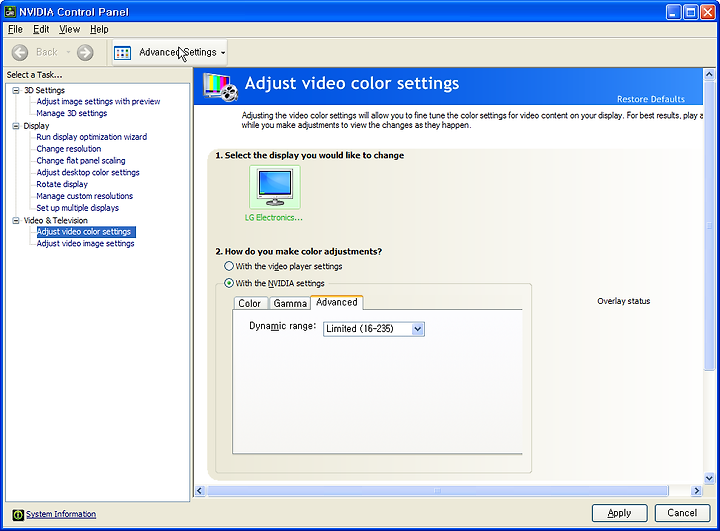Open the View menu
720x531 pixels.
69,29
